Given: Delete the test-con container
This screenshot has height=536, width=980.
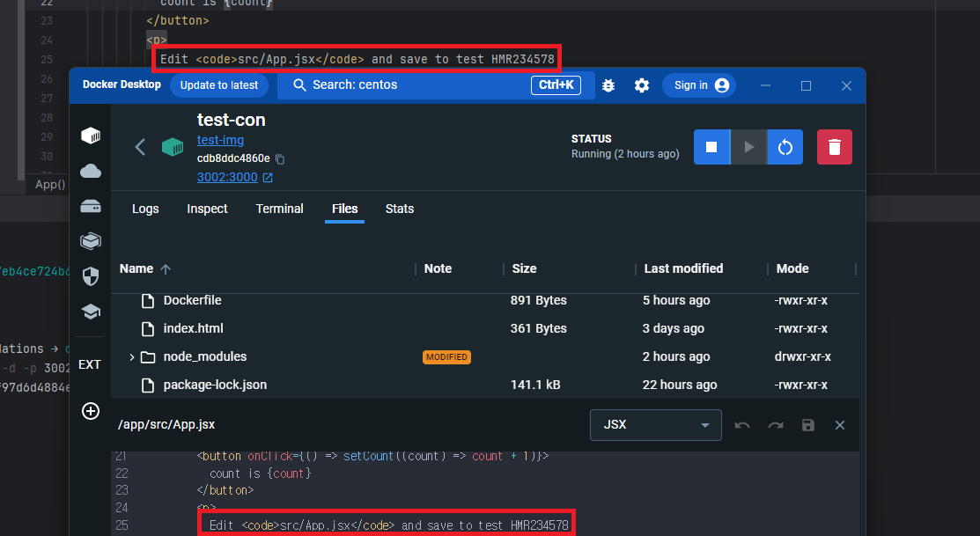Looking at the screenshot, I should [835, 147].
